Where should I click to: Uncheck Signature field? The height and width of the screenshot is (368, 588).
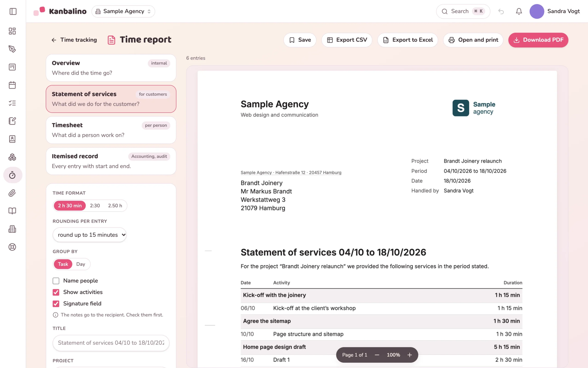56,304
